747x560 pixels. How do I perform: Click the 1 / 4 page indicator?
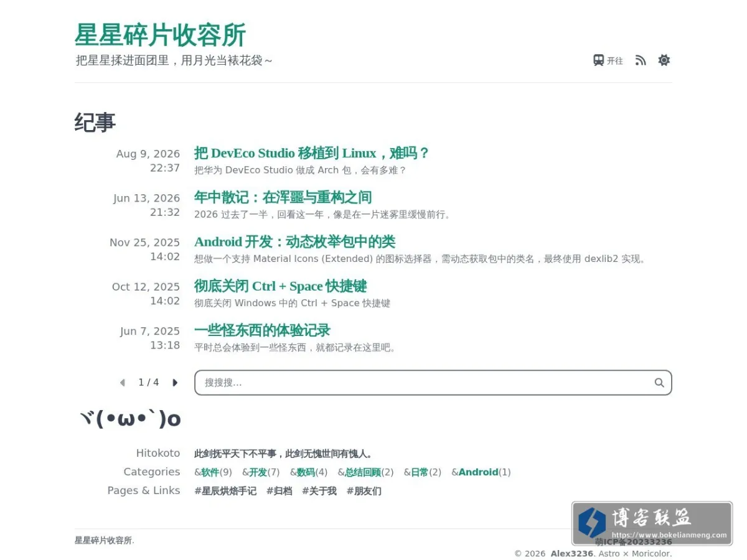149,383
